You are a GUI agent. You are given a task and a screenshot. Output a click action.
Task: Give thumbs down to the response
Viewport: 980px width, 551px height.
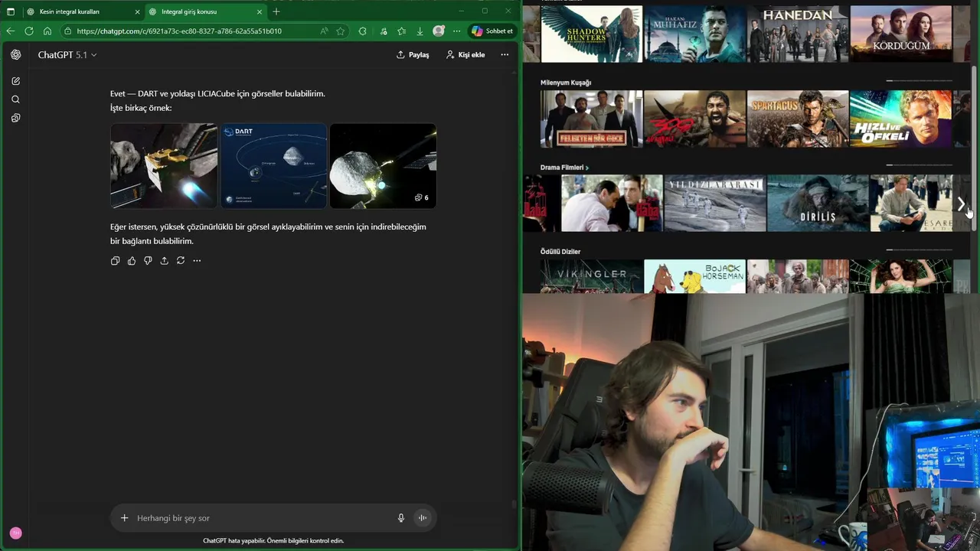(x=148, y=261)
